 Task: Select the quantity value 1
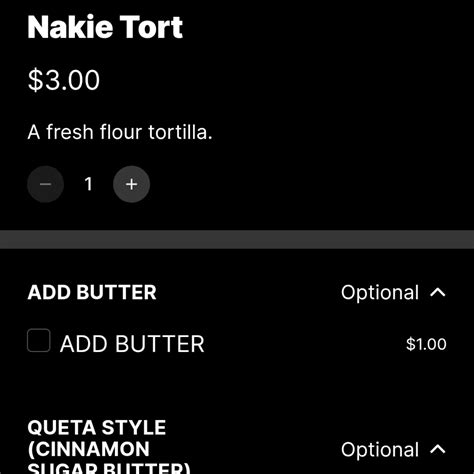click(x=88, y=184)
